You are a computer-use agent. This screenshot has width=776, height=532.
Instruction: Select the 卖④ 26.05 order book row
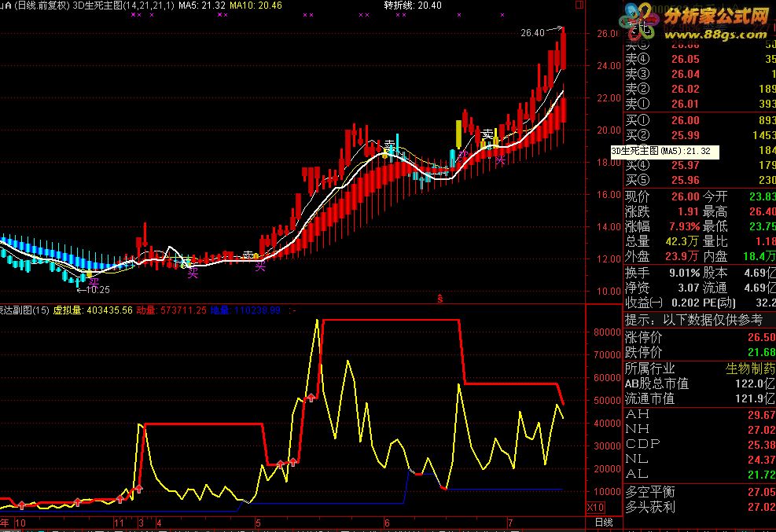[699, 59]
